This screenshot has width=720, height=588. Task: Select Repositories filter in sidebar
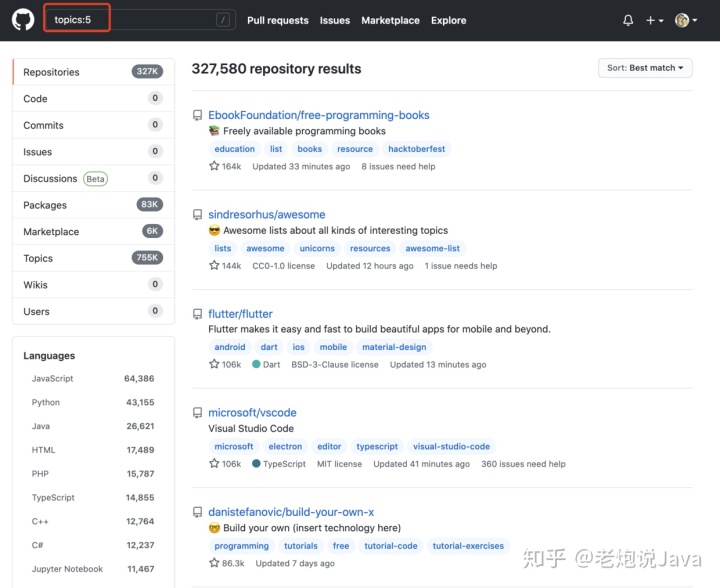point(93,72)
